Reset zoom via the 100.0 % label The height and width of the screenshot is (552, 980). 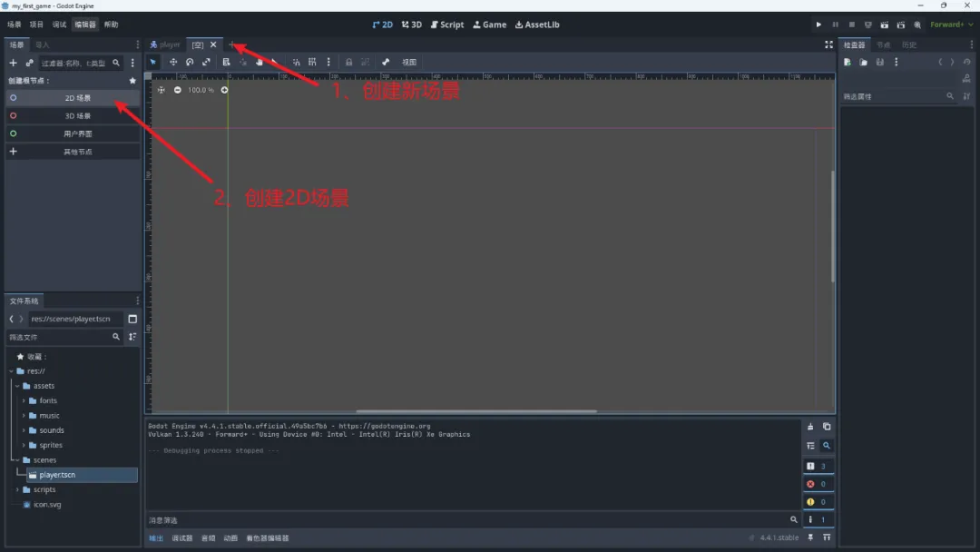coord(201,90)
